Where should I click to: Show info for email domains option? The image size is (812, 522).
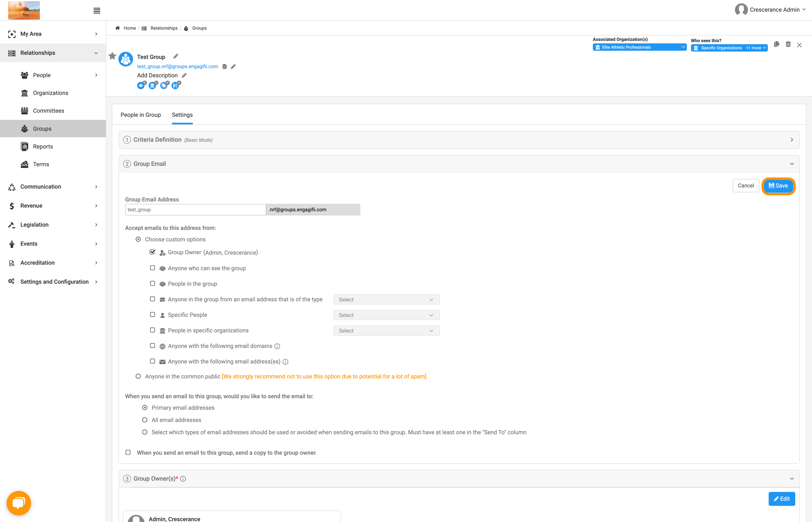(277, 346)
